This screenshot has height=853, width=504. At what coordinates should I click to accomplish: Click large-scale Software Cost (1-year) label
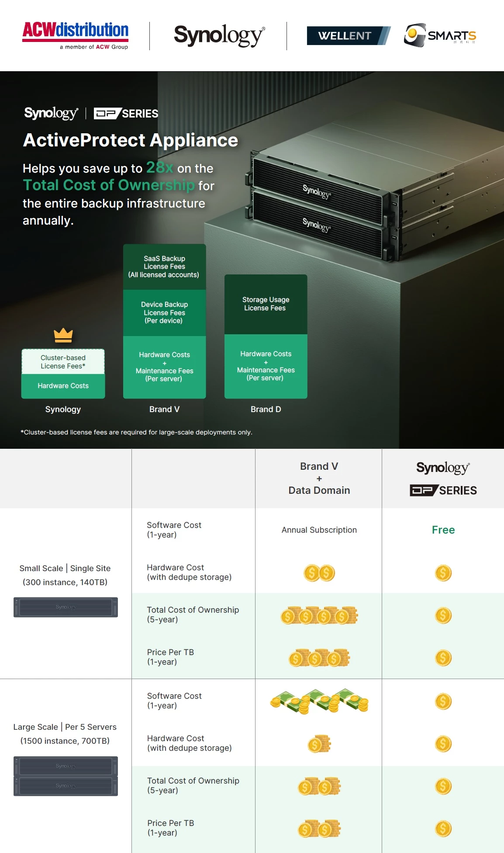(174, 701)
